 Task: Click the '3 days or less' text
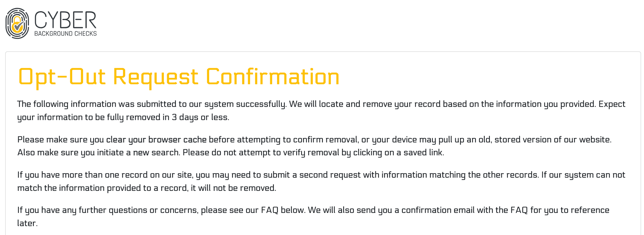[x=200, y=117]
